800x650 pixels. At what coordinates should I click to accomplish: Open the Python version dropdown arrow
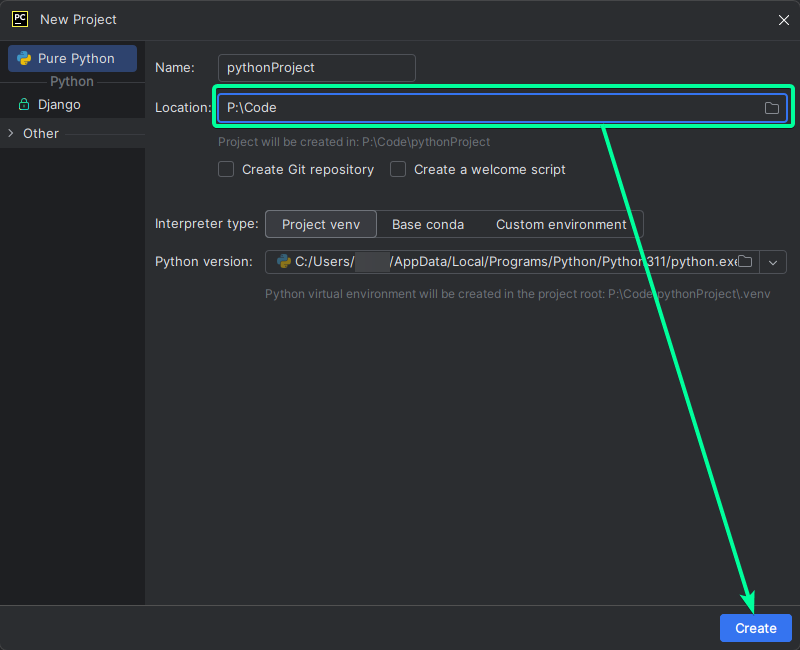click(x=773, y=262)
